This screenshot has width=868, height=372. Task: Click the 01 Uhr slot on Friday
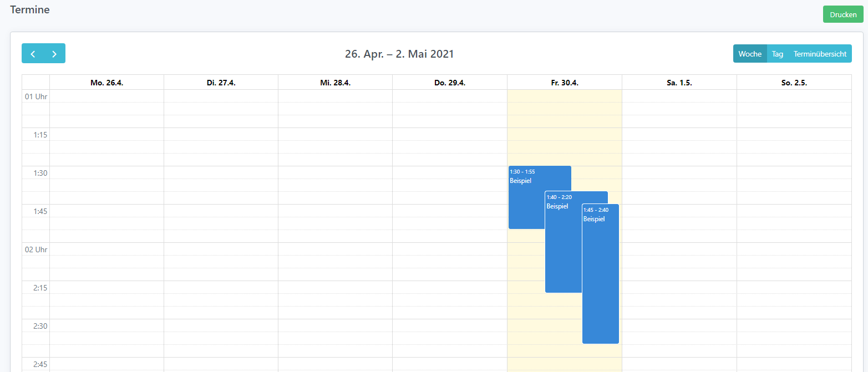(x=564, y=96)
